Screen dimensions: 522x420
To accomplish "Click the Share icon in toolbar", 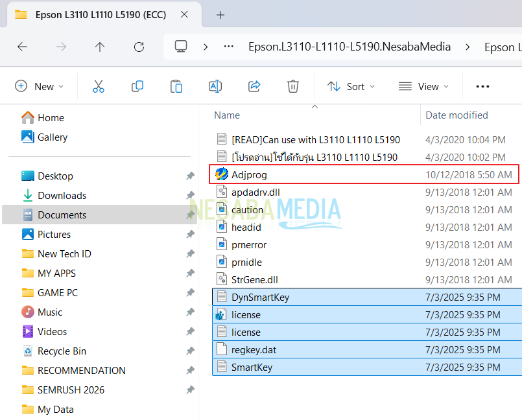I will tap(254, 86).
